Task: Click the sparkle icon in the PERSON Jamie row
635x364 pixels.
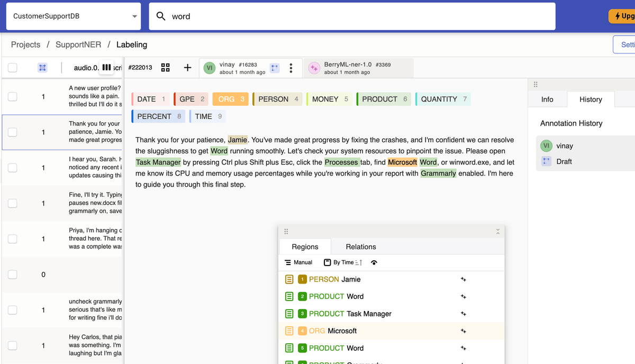Action: click(463, 279)
